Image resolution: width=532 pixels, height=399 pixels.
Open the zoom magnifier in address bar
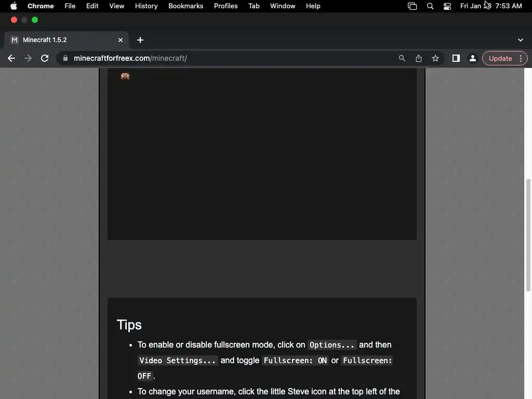402,58
